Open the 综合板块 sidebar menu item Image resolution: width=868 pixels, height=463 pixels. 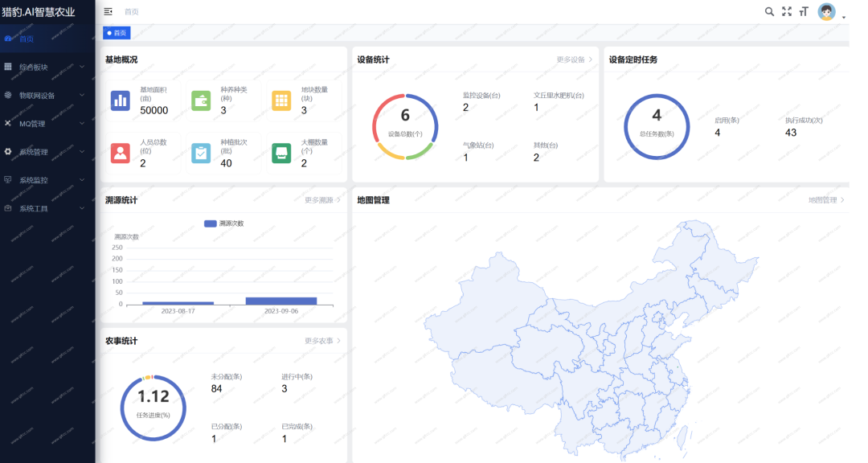click(47, 67)
